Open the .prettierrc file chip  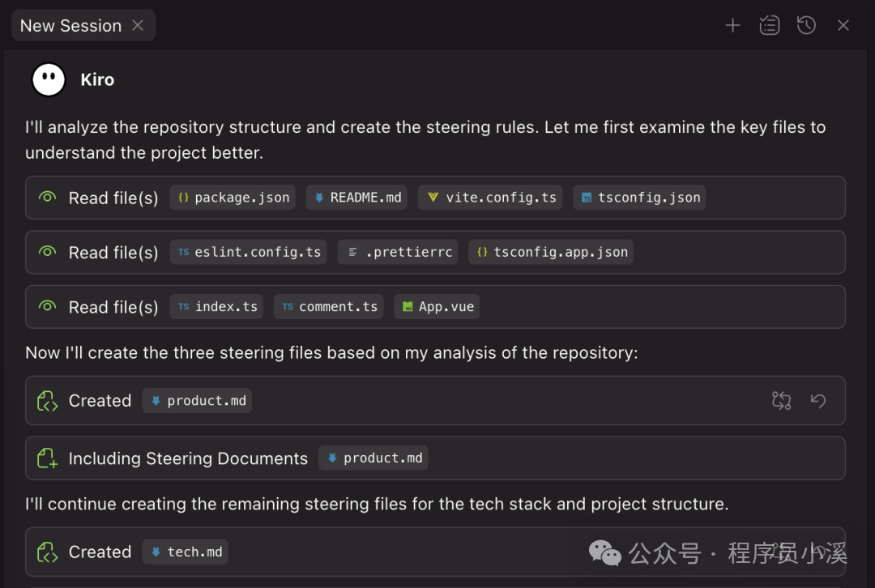[397, 252]
